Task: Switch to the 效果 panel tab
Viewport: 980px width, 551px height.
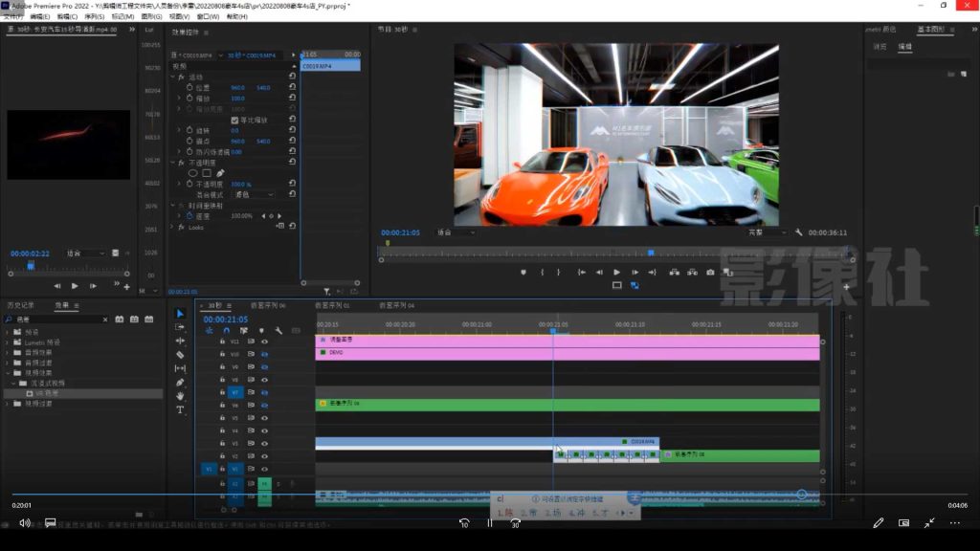Action: click(x=62, y=305)
